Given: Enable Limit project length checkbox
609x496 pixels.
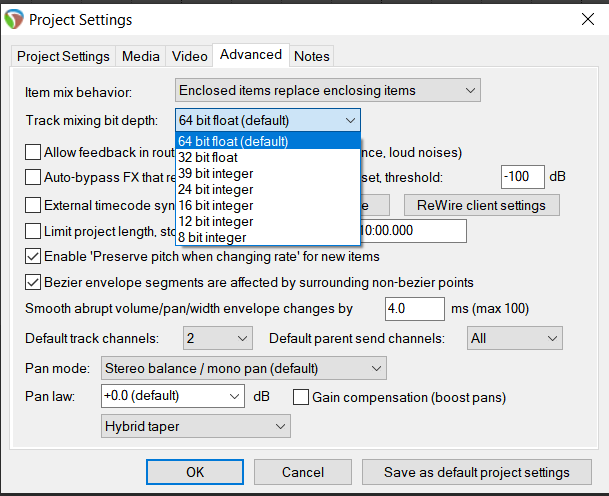Looking at the screenshot, I should pos(33,231).
